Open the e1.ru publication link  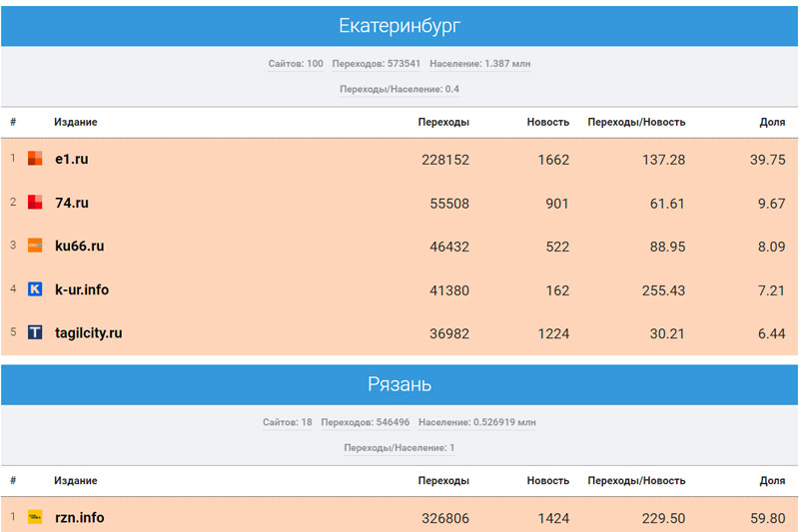click(72, 159)
